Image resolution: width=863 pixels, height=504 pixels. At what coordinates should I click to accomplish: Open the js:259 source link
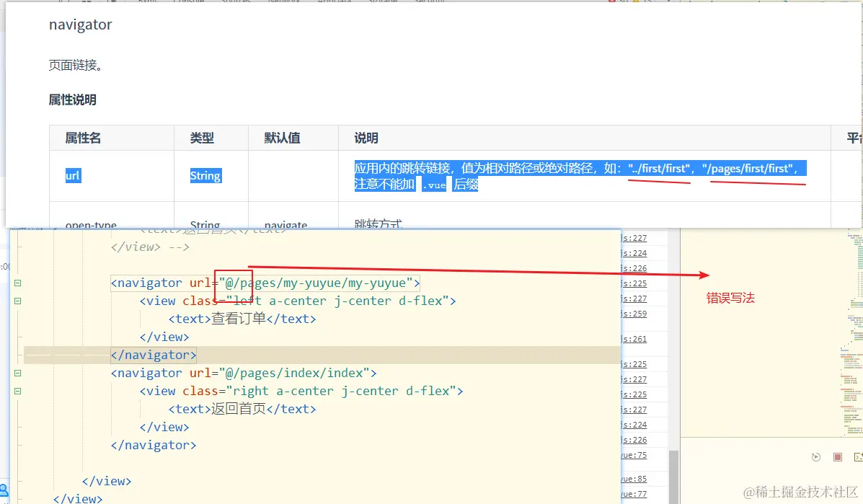634,314
